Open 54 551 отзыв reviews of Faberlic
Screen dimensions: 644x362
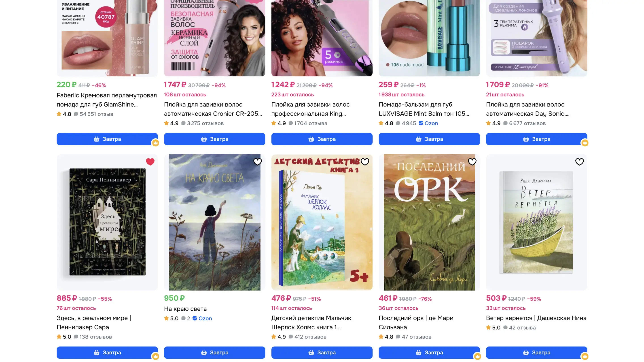[93, 114]
